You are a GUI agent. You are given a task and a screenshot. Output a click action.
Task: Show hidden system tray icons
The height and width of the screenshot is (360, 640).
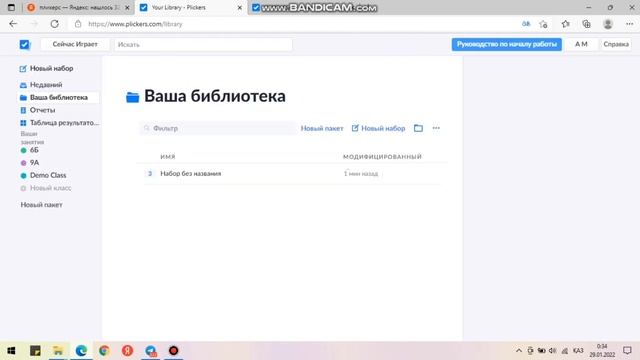(x=519, y=351)
